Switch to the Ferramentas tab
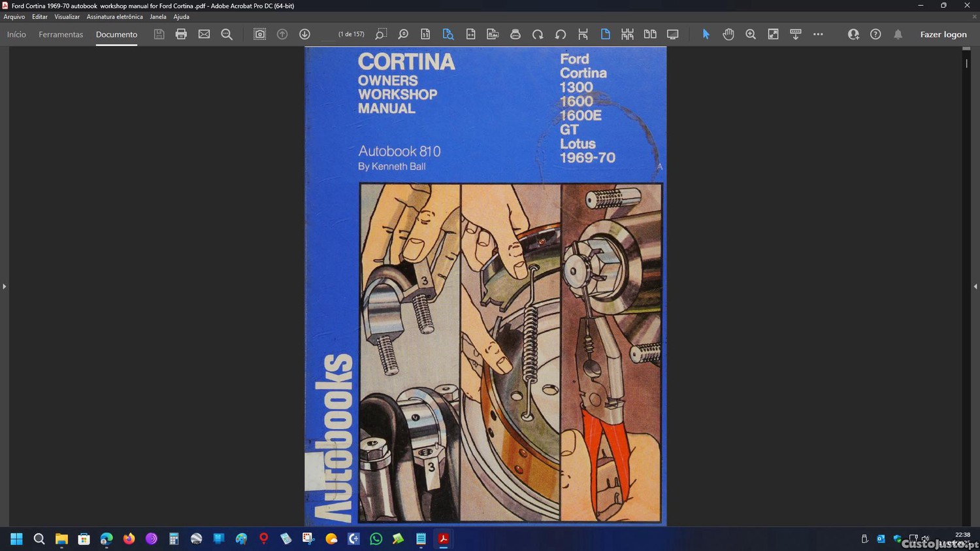The height and width of the screenshot is (551, 980). [61, 35]
